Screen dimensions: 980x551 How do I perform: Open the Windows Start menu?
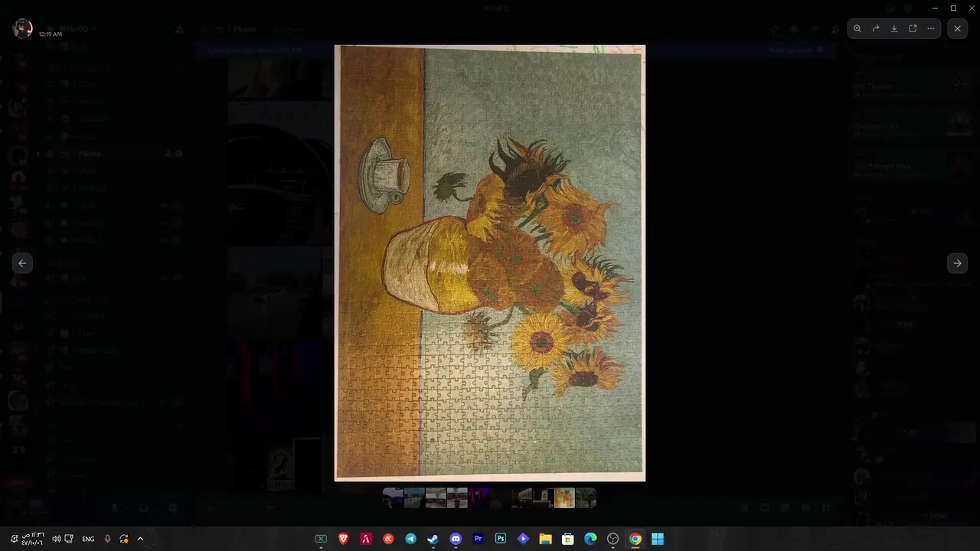tap(658, 539)
